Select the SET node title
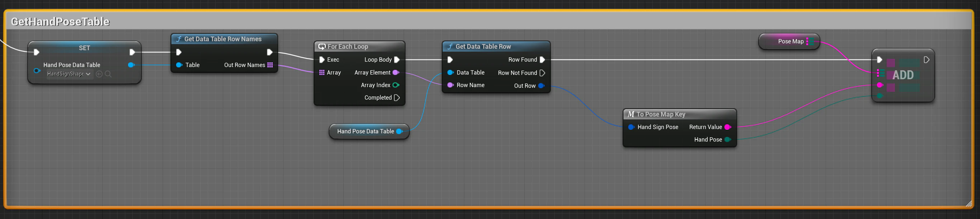The height and width of the screenshot is (219, 980). [x=84, y=48]
